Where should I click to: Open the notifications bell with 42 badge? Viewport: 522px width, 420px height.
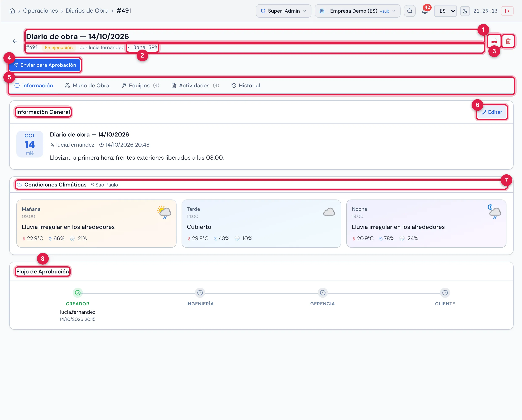pos(425,11)
